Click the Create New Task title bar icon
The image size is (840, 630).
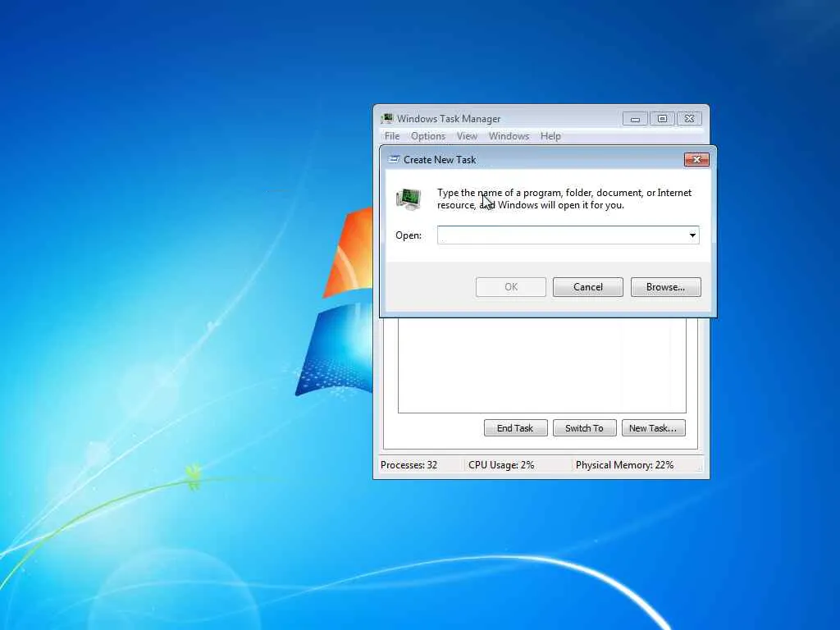[394, 159]
